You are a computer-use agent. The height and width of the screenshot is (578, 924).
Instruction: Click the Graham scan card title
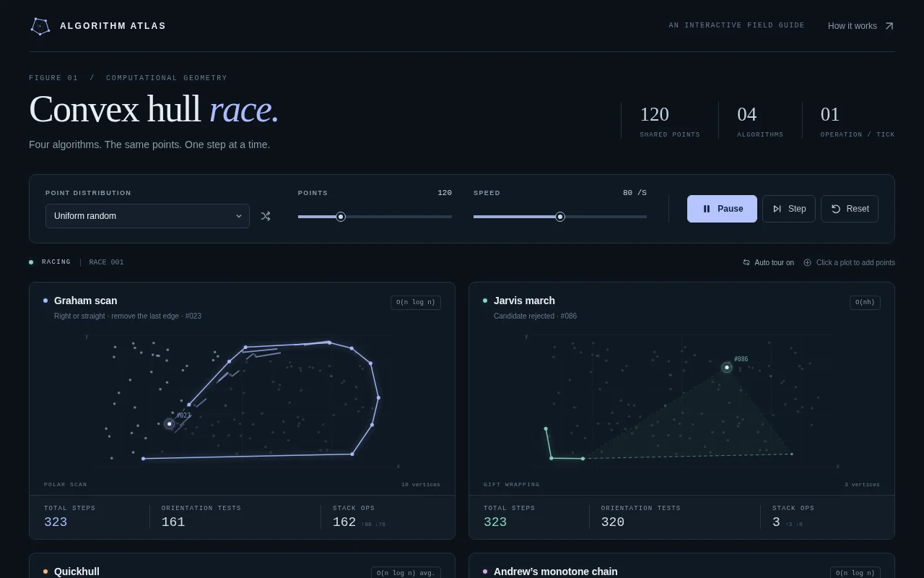pyautogui.click(x=85, y=301)
